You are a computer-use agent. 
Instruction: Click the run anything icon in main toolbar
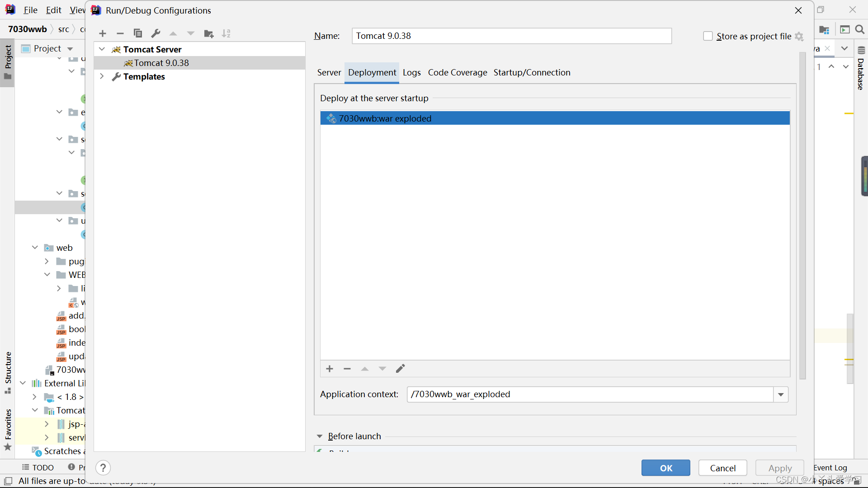pos(844,29)
